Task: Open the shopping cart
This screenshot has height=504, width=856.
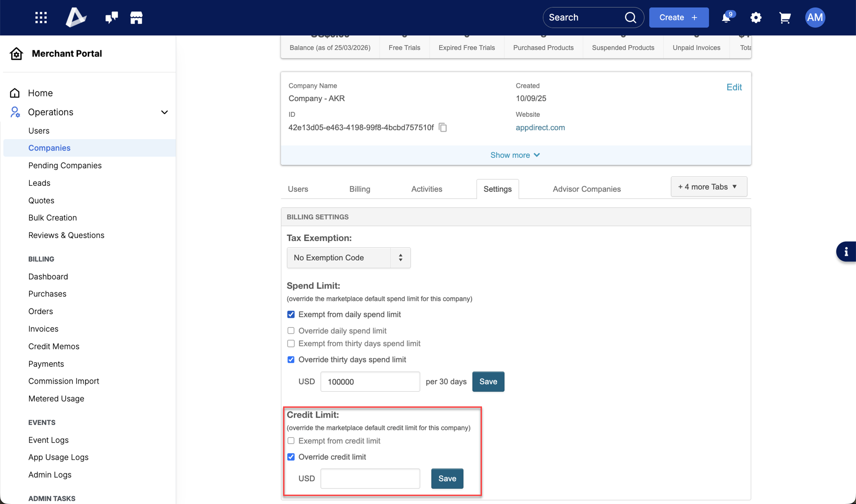Action: 785,17
